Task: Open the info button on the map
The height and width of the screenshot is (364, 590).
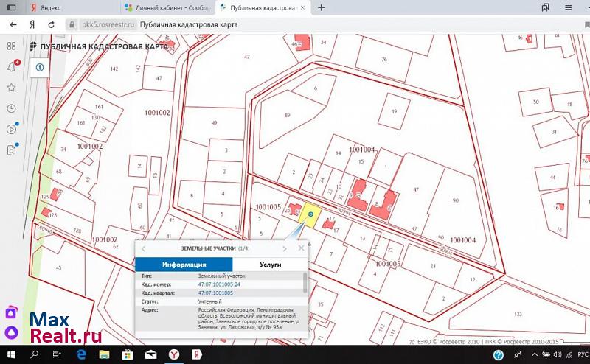Action: [39, 67]
